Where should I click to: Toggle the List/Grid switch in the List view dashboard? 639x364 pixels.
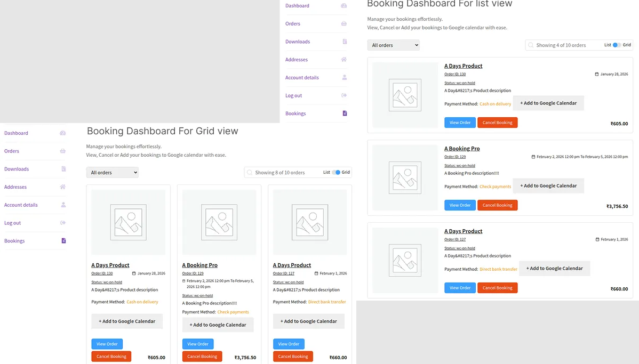(x=617, y=45)
